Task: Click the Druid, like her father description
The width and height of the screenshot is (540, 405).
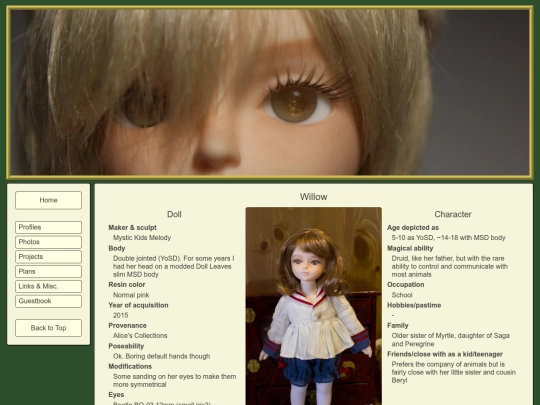Action: pyautogui.click(x=450, y=267)
